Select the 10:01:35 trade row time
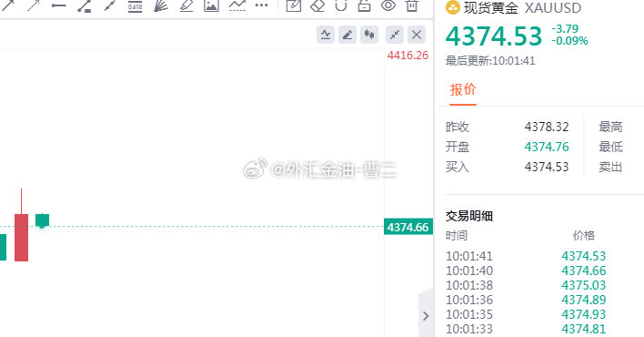Screen dimensions: 644x337 click(469, 314)
